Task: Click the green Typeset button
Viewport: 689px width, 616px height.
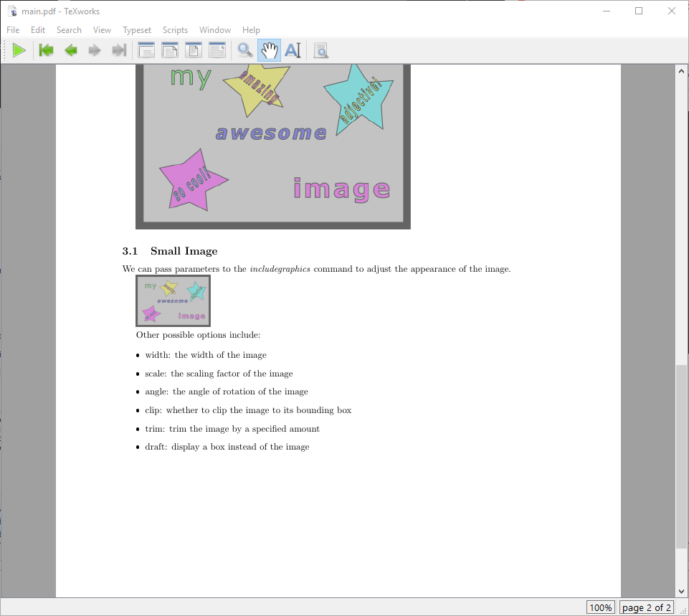Action: [x=19, y=49]
